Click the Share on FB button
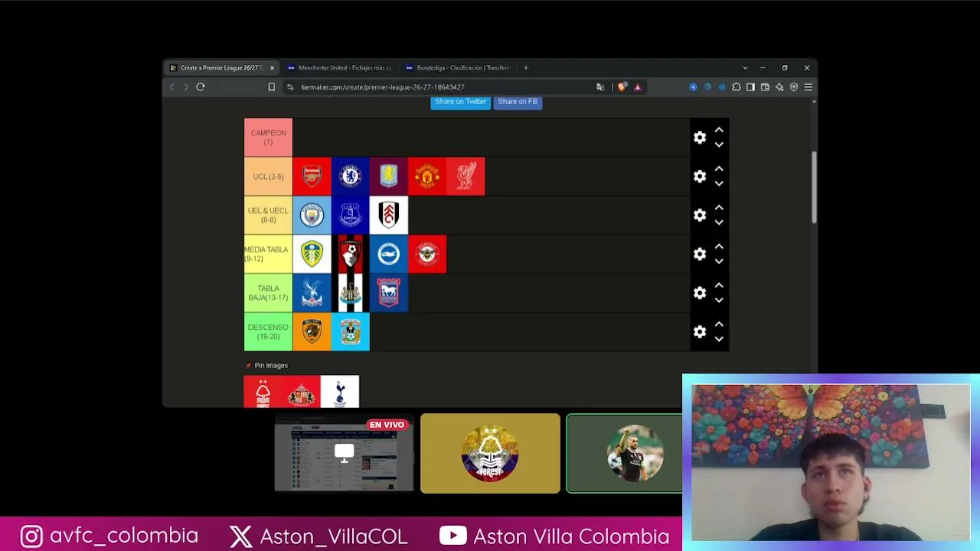The width and height of the screenshot is (980, 551). coord(518,102)
